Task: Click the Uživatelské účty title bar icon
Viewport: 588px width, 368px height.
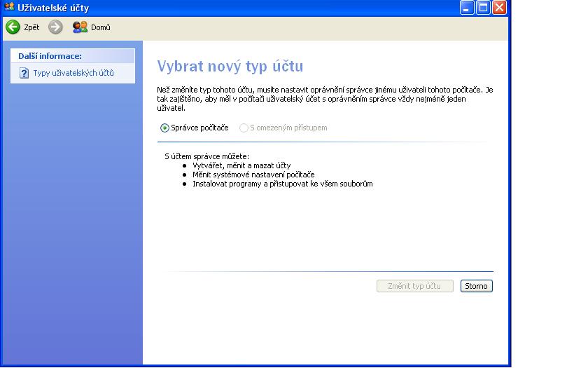Action: point(9,7)
